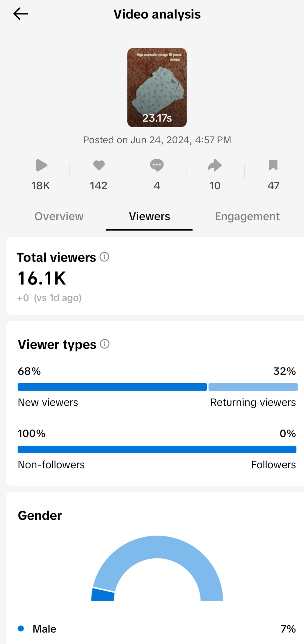Viewport: 304px width, 644px height.
Task: Click the Non-followers progress bar
Action: click(157, 449)
